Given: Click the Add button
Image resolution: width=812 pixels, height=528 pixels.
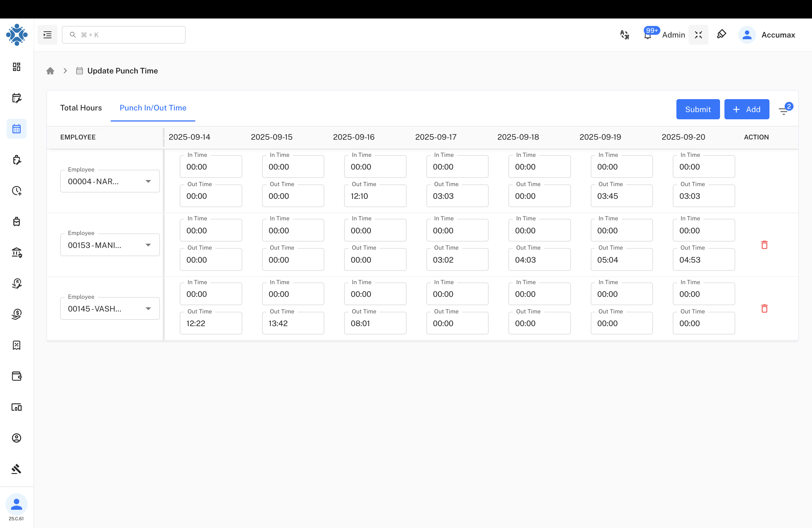Looking at the screenshot, I should pos(747,109).
